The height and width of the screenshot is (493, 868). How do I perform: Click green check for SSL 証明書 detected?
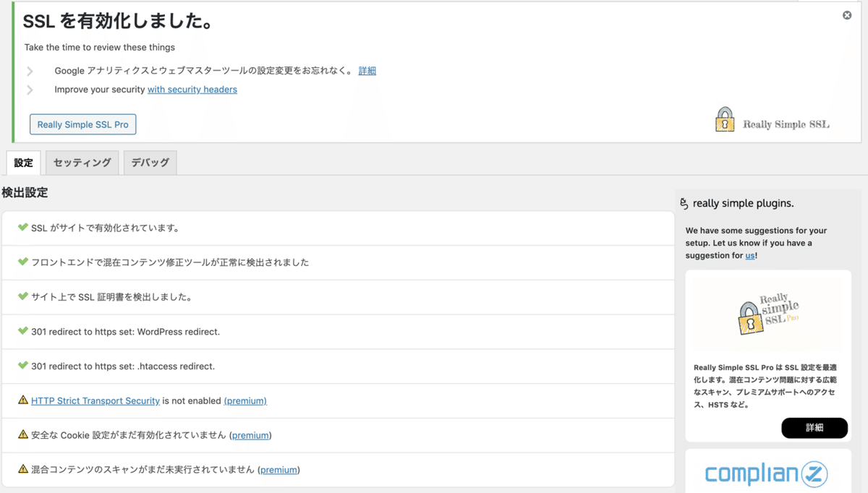click(x=23, y=296)
